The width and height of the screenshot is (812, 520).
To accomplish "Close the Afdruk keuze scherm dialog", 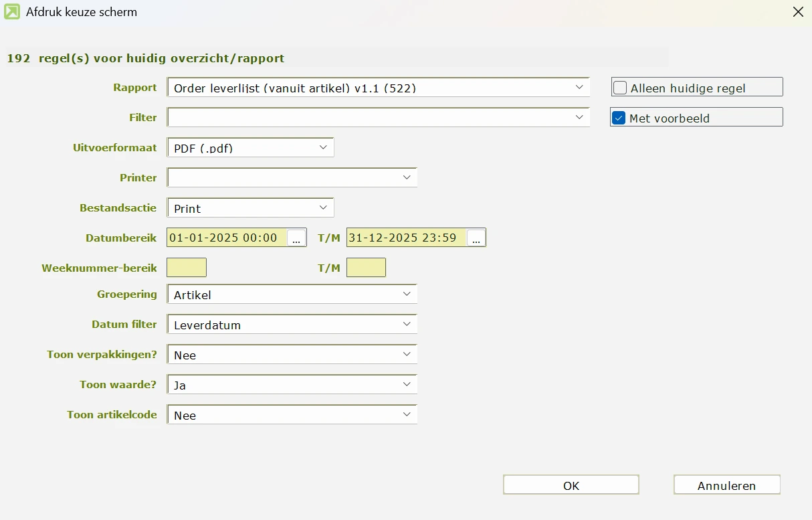I will click(x=797, y=11).
